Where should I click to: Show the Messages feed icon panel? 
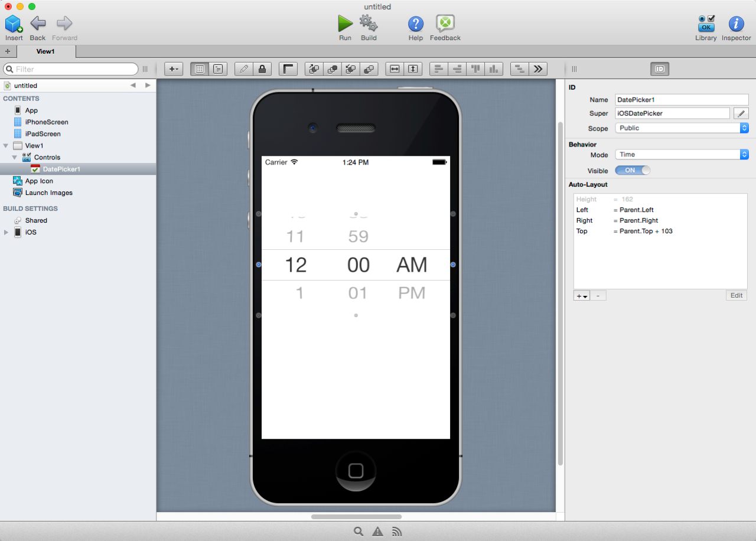tap(397, 532)
